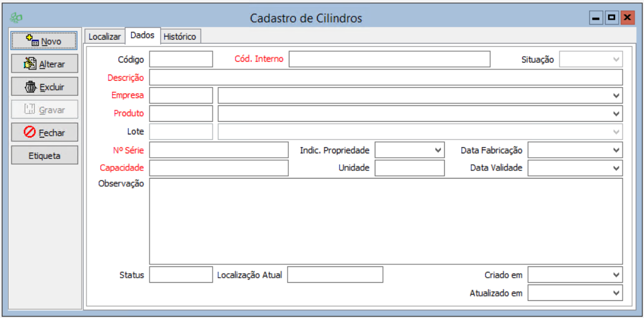
Task: Click the Novo button with plus icon
Action: [44, 41]
